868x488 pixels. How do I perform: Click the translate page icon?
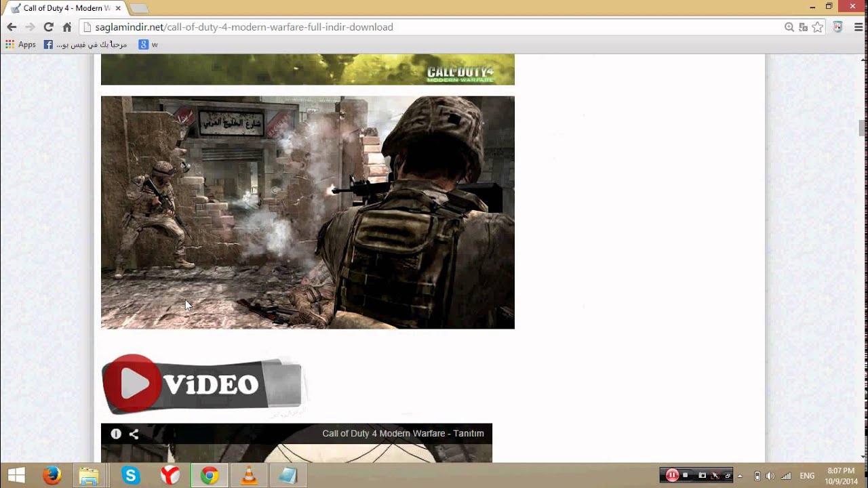803,27
